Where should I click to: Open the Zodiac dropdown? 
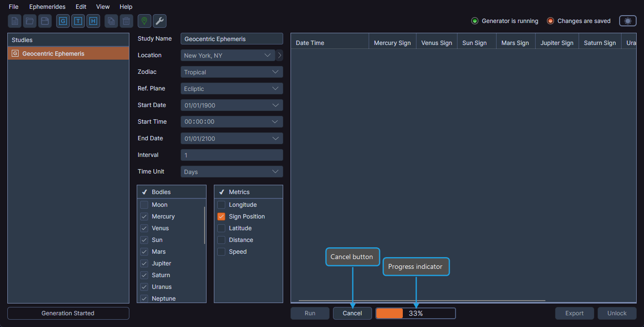click(231, 72)
